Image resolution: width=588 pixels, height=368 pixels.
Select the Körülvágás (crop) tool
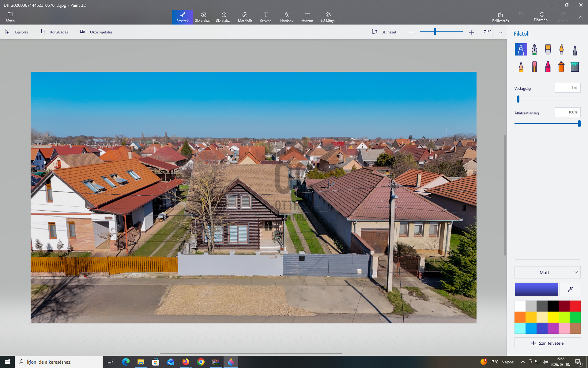pyautogui.click(x=55, y=32)
